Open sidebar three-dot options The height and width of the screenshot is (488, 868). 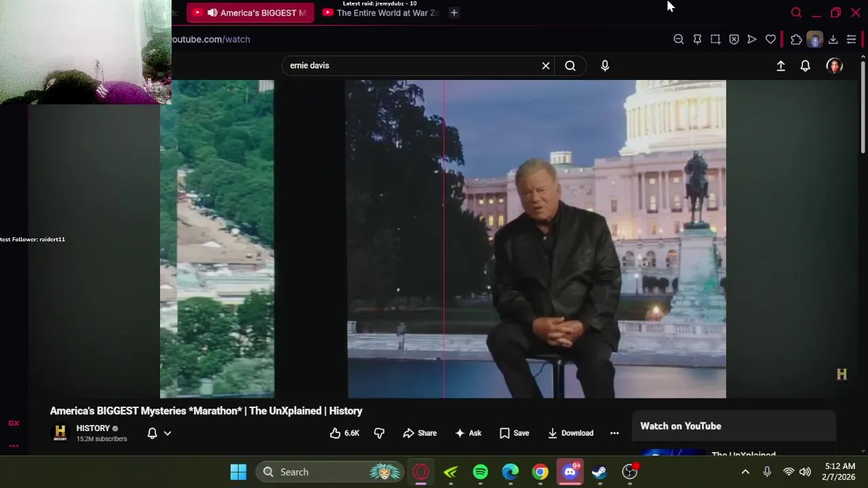pyautogui.click(x=14, y=445)
